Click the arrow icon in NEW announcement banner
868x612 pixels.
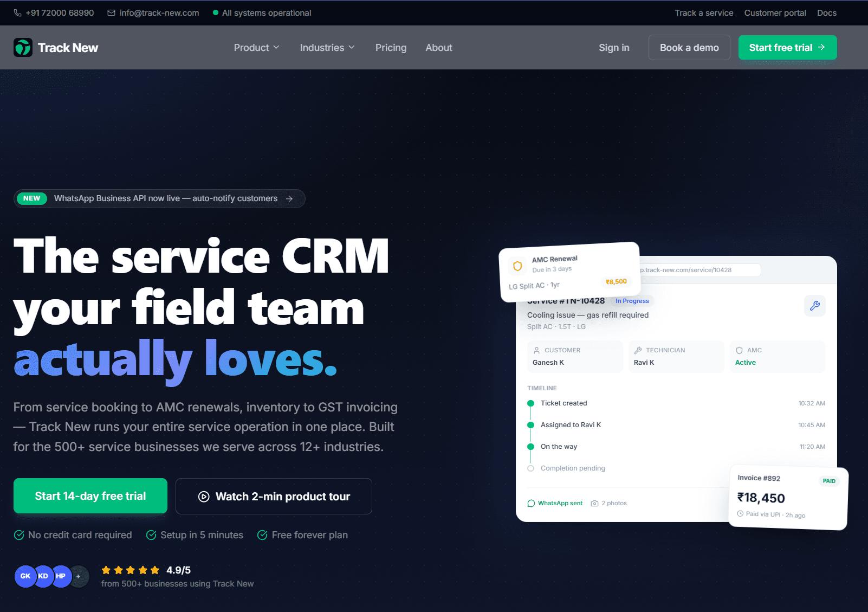pyautogui.click(x=289, y=199)
